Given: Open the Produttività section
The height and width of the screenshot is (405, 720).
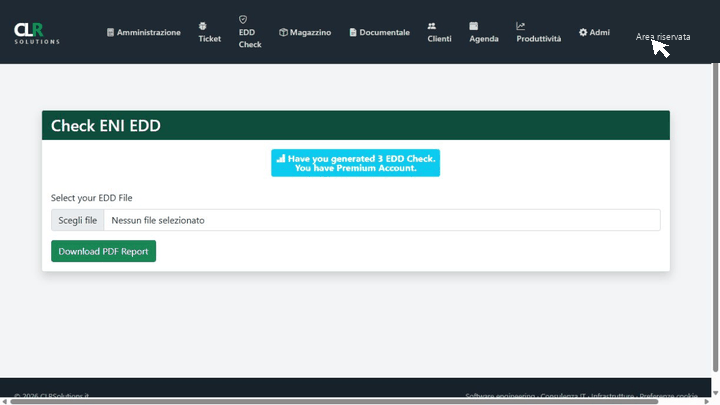Looking at the screenshot, I should (539, 32).
